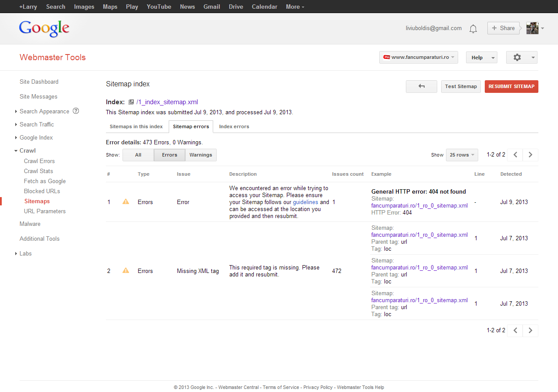This screenshot has height=392, width=558.
Task: Click the warning icon in the Missing XML tag row
Action: 126,270
